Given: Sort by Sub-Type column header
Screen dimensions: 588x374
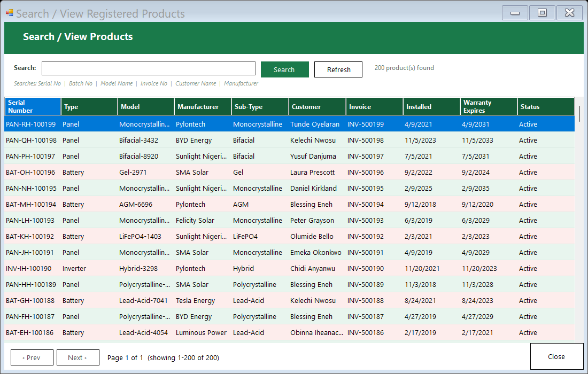Looking at the screenshot, I should tap(260, 106).
